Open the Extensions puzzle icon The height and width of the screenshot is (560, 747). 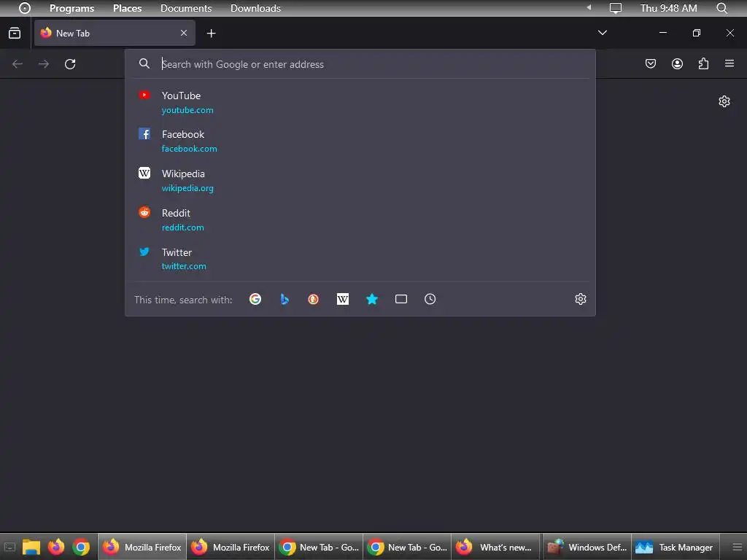(703, 63)
